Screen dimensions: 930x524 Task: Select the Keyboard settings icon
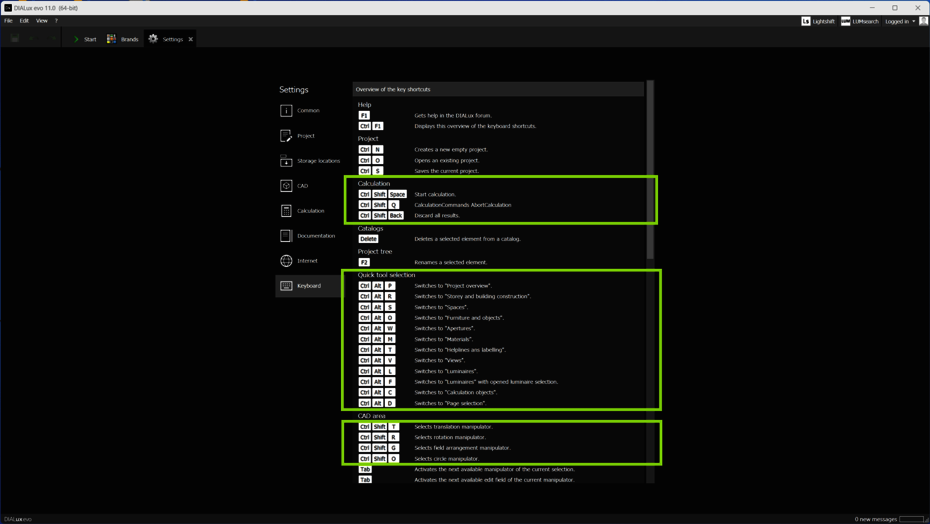pos(286,286)
